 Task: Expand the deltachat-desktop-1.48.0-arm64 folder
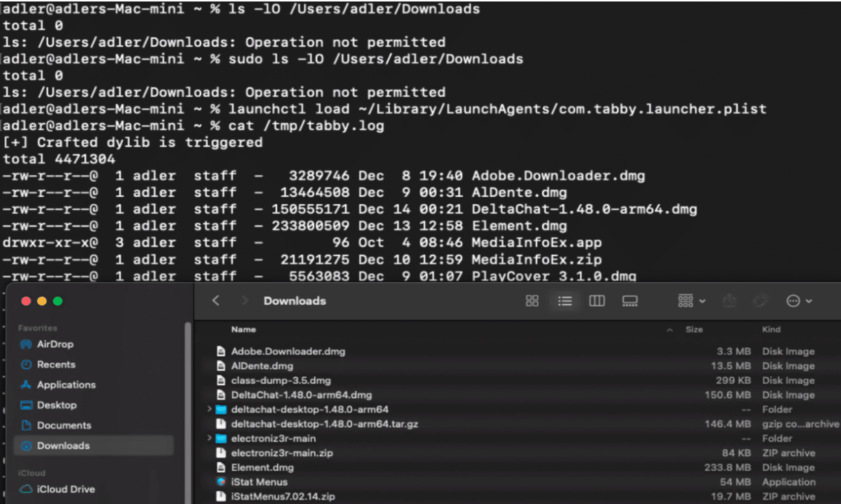click(209, 409)
